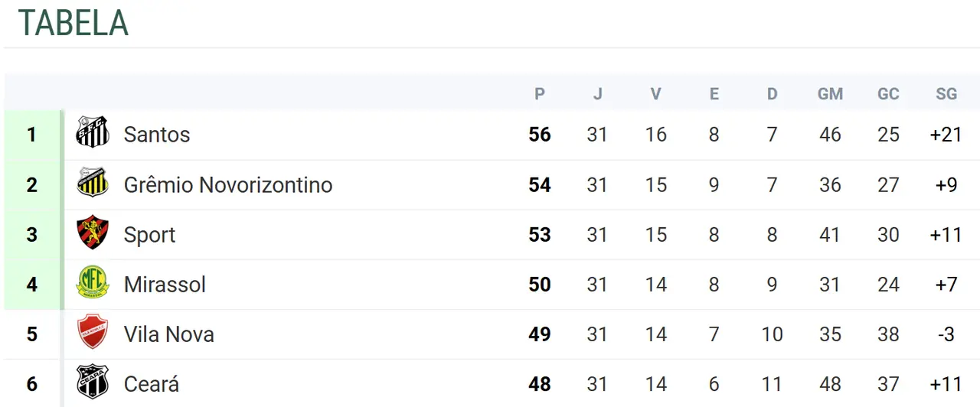Click the Ceará club crest icon
The width and height of the screenshot is (980, 407).
pos(93,382)
